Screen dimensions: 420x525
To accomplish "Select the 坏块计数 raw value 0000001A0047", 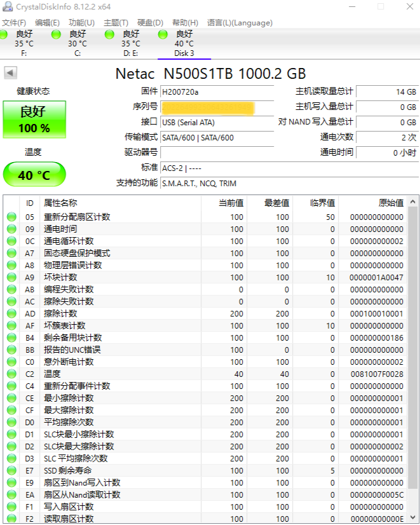I will [376, 278].
